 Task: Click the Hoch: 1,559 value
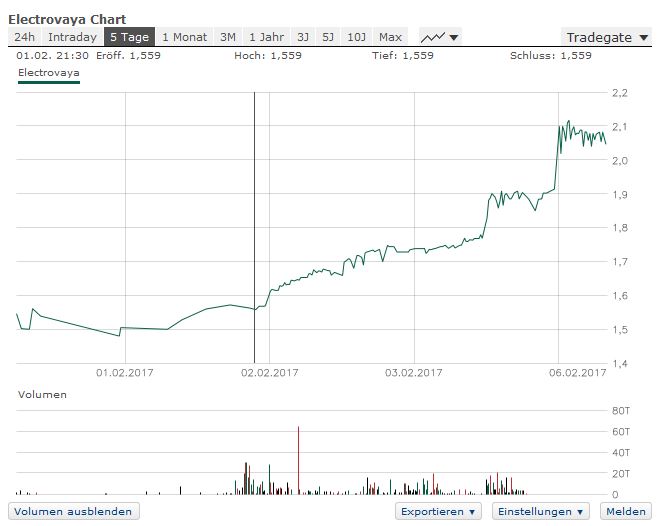click(x=268, y=55)
